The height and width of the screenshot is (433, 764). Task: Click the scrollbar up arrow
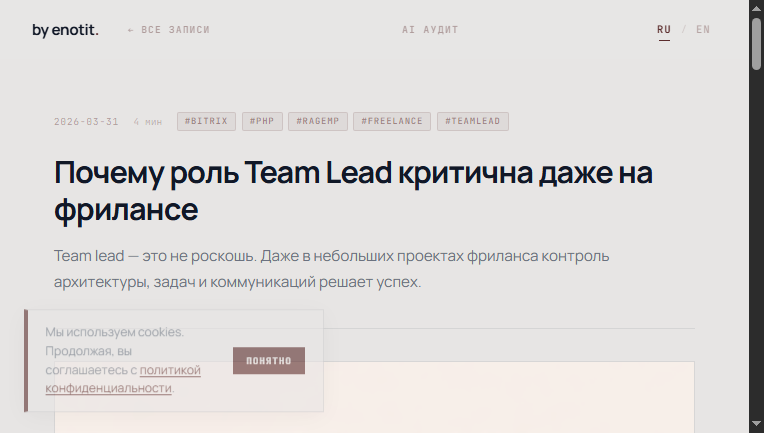pos(756,8)
